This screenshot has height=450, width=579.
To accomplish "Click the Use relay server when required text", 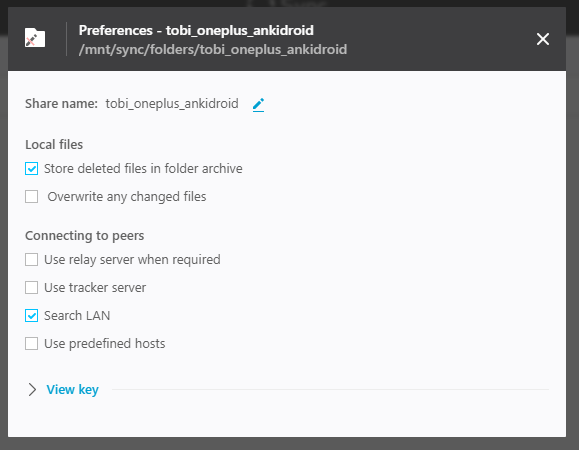I will click(x=132, y=260).
